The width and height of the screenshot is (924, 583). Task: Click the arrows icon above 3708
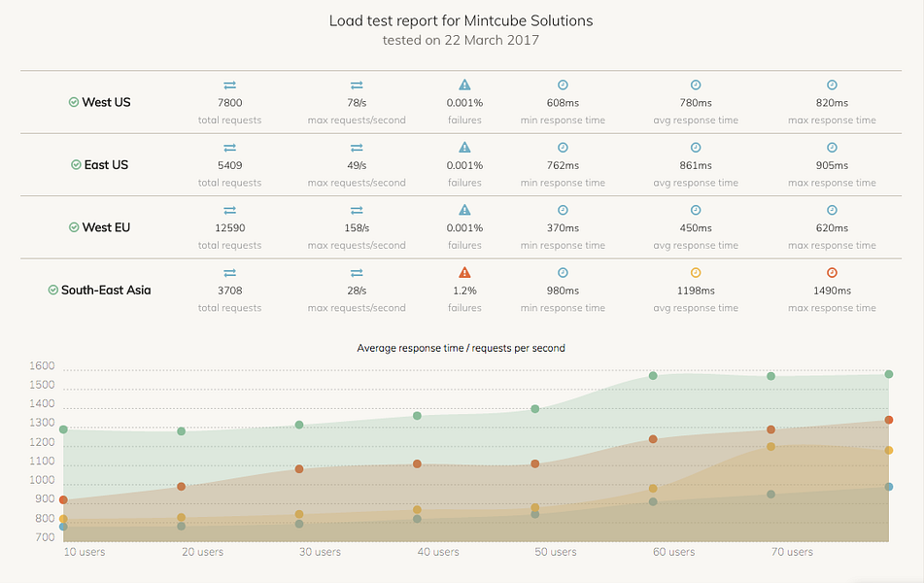(230, 272)
